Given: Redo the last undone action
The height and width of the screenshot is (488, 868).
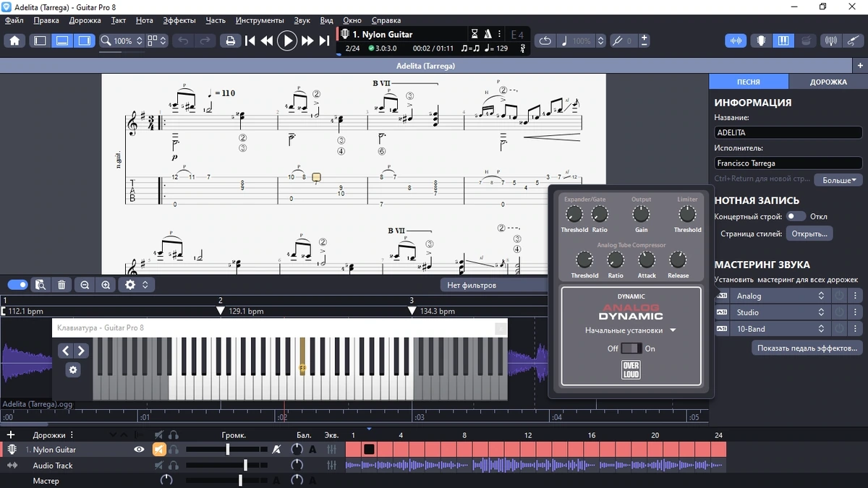Looking at the screenshot, I should click(x=205, y=40).
